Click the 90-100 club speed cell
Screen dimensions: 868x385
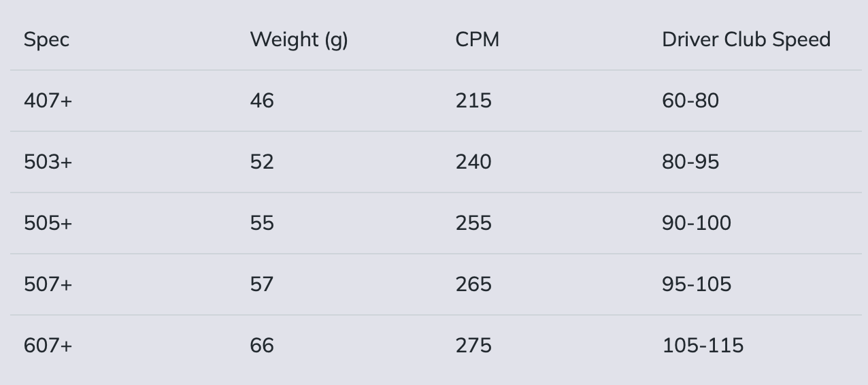pyautogui.click(x=696, y=223)
